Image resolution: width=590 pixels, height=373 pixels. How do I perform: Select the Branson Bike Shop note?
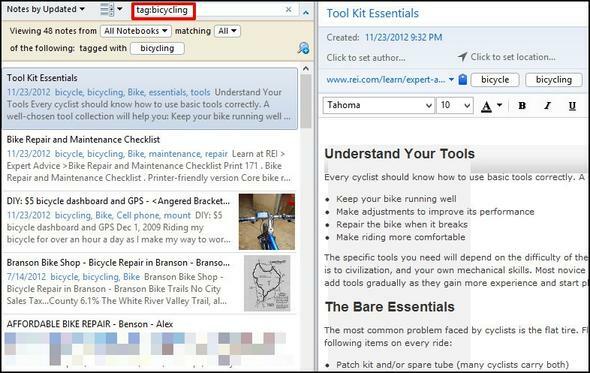pyautogui.click(x=150, y=284)
